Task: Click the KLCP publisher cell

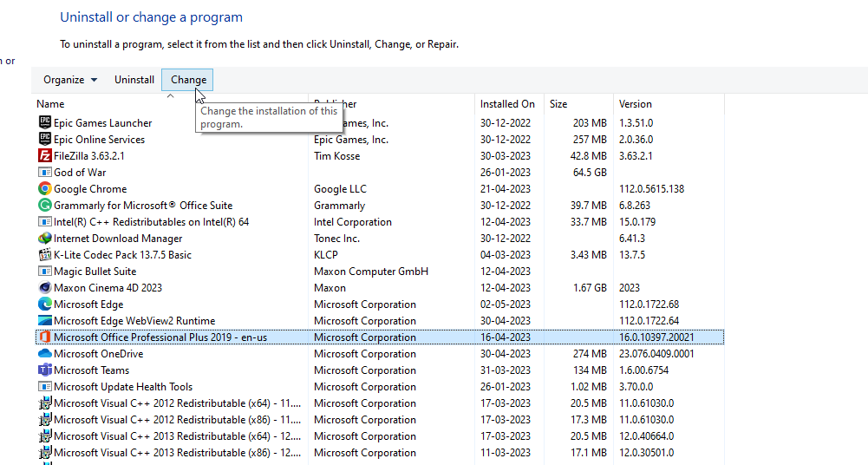Action: (325, 255)
